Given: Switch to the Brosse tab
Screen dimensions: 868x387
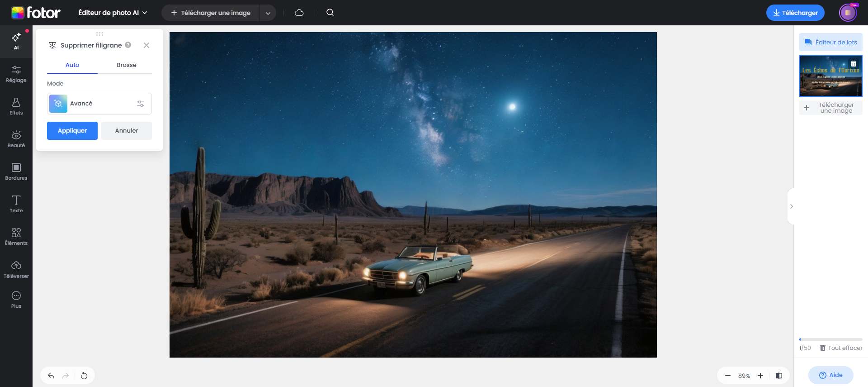Looking at the screenshot, I should [x=127, y=65].
